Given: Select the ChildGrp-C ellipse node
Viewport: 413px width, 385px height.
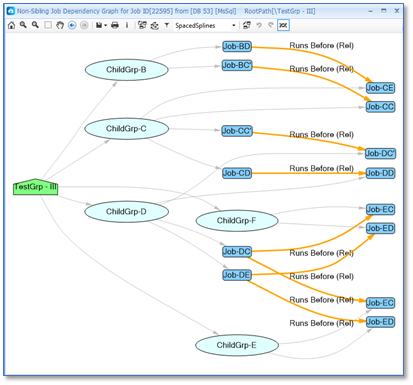Looking at the screenshot, I should 126,129.
